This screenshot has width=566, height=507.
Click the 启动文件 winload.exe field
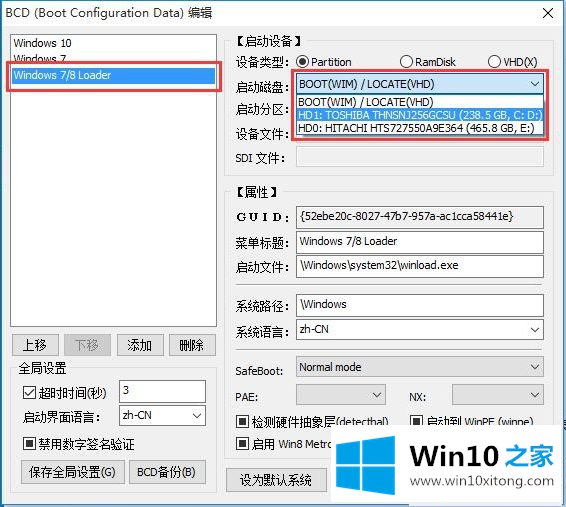(x=420, y=266)
